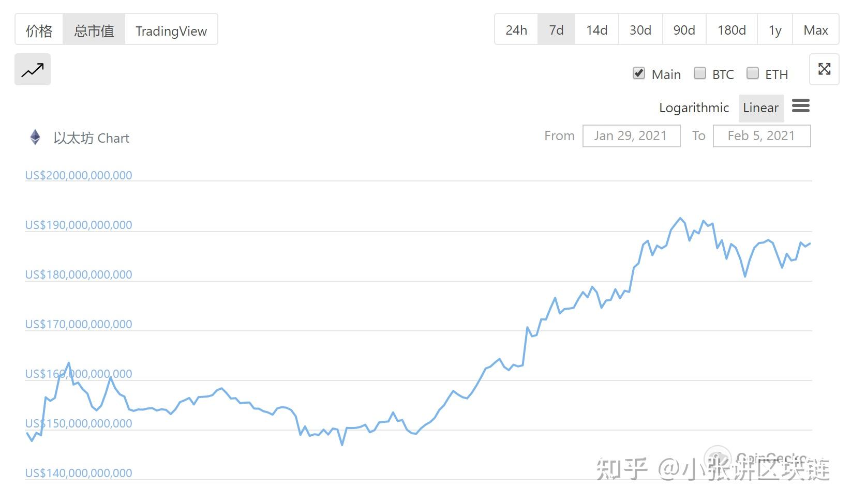Click the ETH label next to checkbox
This screenshot has width=851, height=504.
777,74
